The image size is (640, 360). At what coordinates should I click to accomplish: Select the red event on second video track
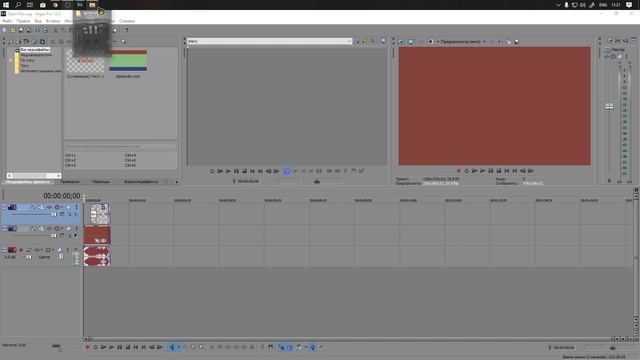97,236
